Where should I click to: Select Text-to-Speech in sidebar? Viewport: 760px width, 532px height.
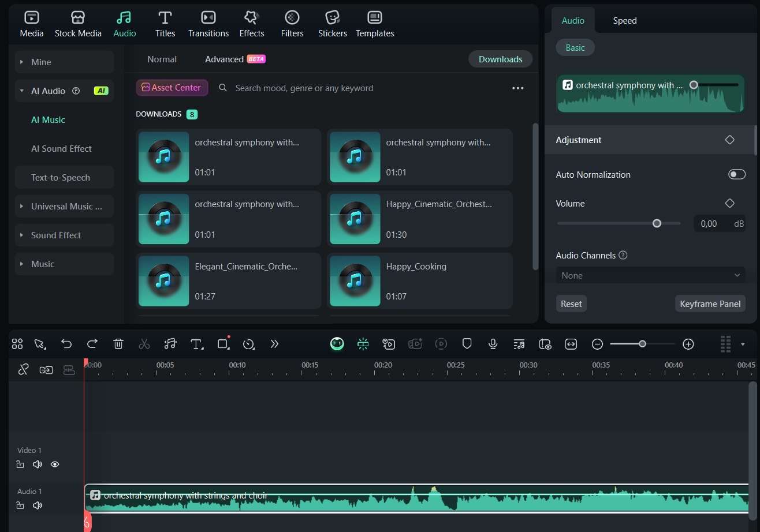(x=61, y=177)
